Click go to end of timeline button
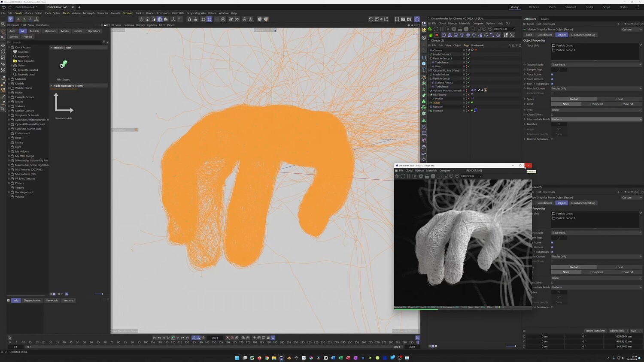The image size is (644, 362). 187,338
